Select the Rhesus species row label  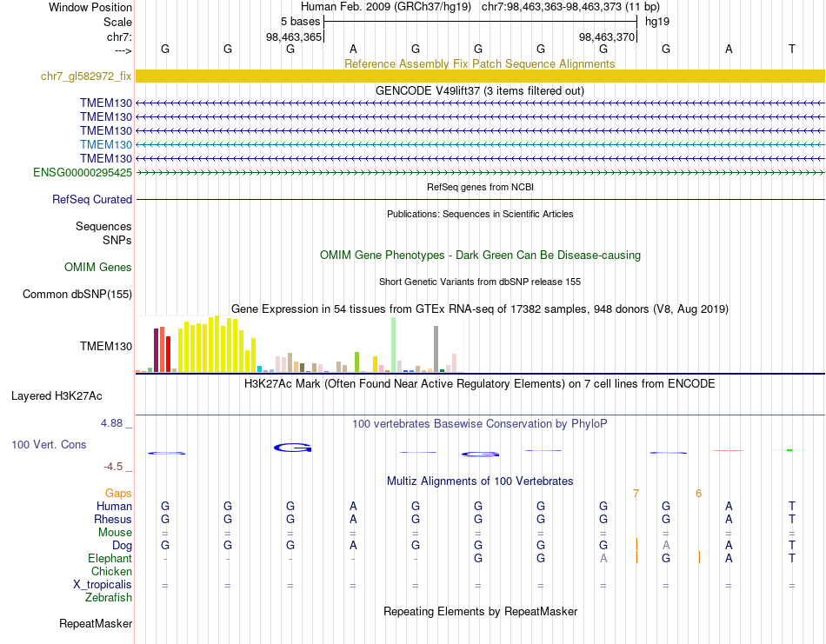tap(113, 519)
